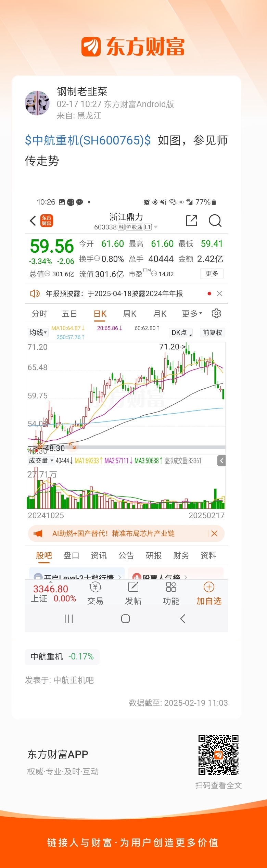Tap 总值 info circle icon
The height and width of the screenshot is (868, 267).
click(x=48, y=274)
